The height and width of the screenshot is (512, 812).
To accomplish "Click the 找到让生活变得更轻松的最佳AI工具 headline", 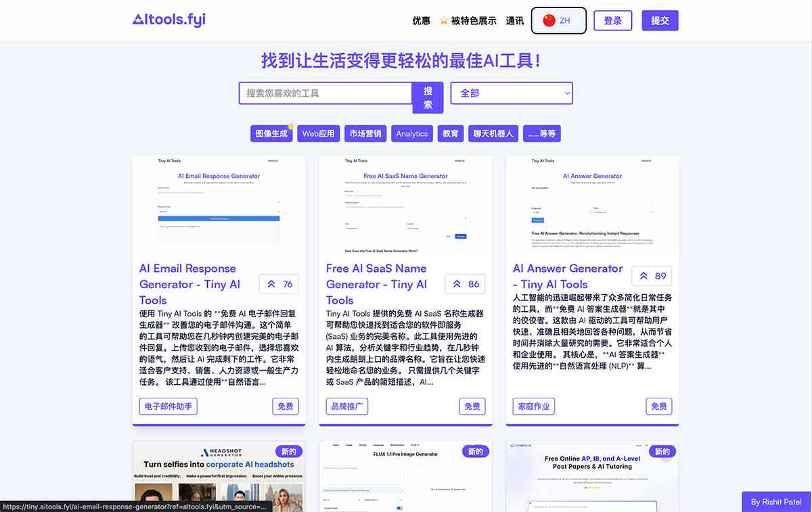I will (x=401, y=61).
